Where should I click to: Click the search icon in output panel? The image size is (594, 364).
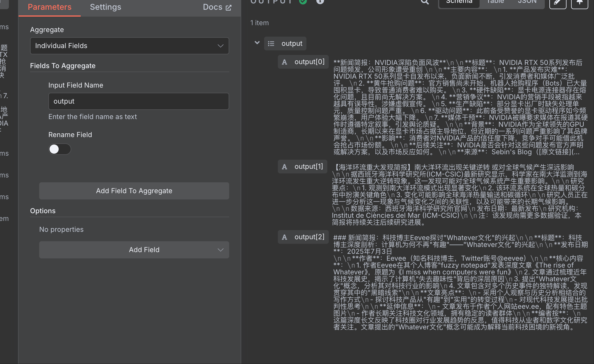(x=425, y=2)
